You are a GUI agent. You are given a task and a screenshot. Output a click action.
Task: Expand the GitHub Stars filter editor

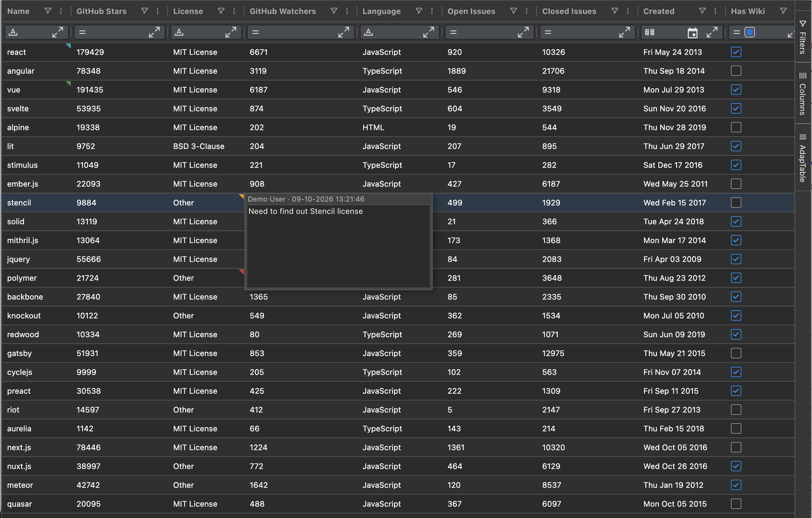coord(154,32)
